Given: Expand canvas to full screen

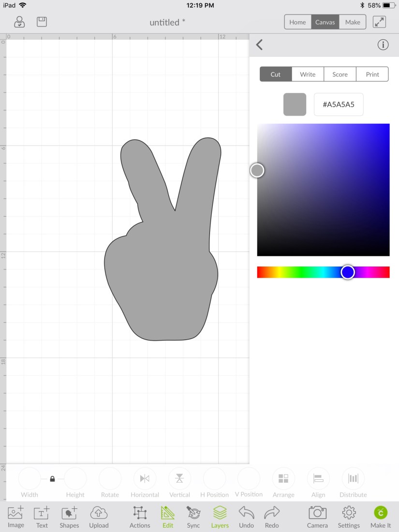Looking at the screenshot, I should 379,22.
